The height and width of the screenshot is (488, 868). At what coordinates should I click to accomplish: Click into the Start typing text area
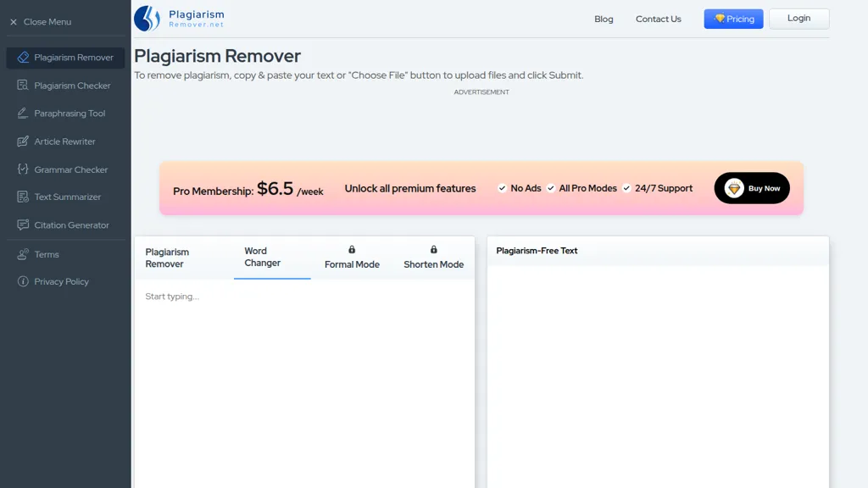point(304,384)
